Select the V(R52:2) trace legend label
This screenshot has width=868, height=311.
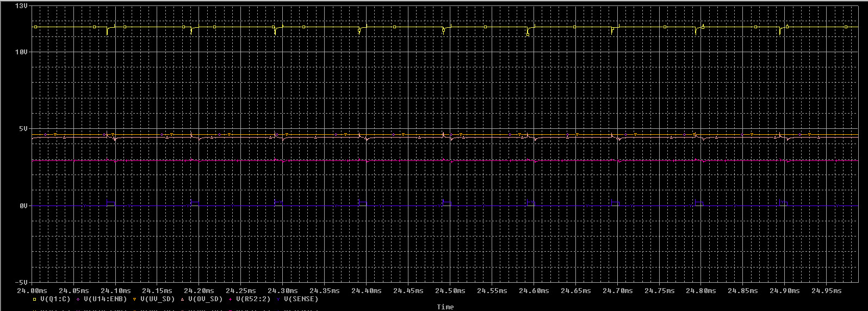[x=253, y=299]
